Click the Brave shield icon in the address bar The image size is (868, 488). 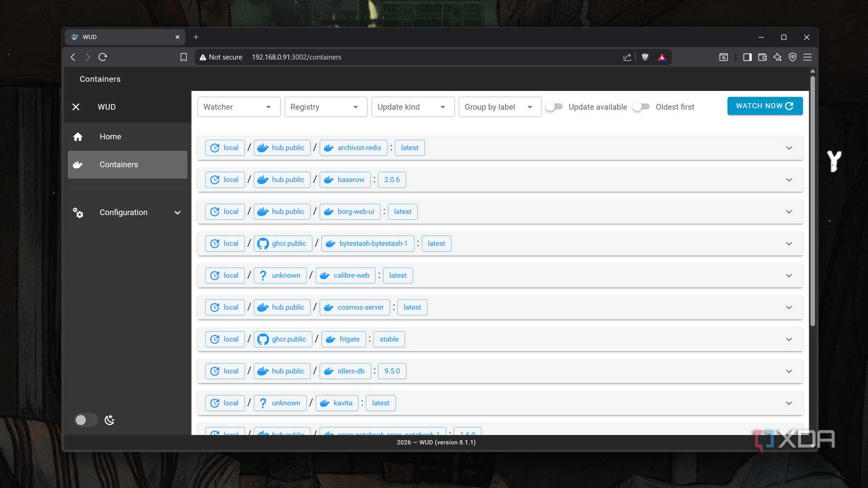pos(645,57)
